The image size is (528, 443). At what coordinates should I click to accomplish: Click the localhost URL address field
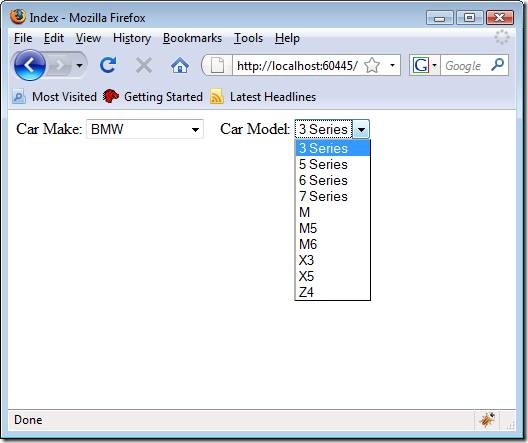point(297,65)
